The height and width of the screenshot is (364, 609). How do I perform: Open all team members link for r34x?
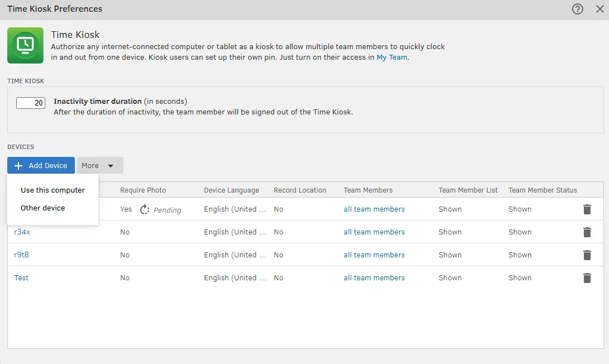[374, 232]
